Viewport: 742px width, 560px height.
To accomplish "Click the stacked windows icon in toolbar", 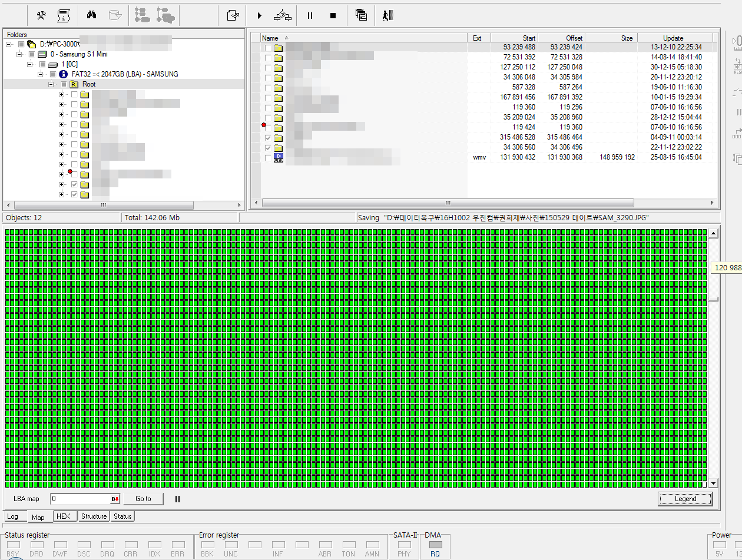I will (362, 16).
